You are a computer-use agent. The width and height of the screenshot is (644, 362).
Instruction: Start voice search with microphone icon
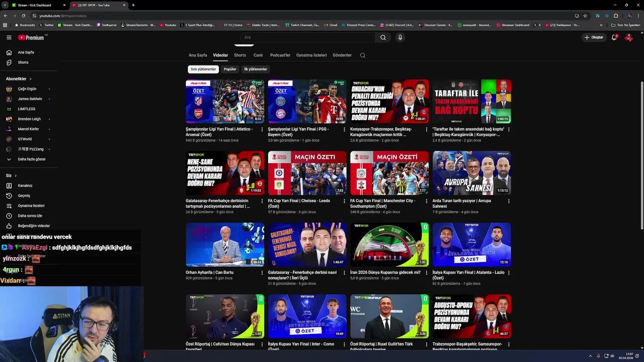[x=400, y=37]
